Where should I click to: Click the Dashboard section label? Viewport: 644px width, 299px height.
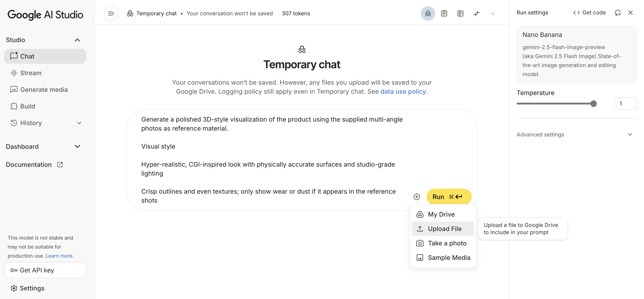pyautogui.click(x=22, y=147)
